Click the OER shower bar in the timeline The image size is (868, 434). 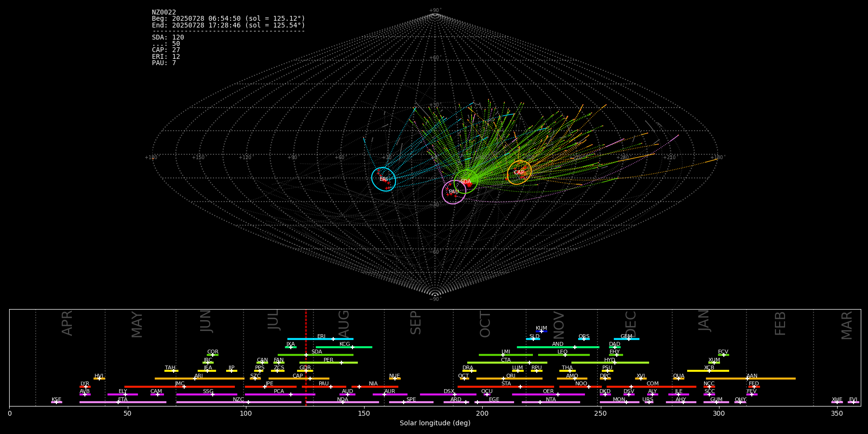pyautogui.click(x=548, y=394)
